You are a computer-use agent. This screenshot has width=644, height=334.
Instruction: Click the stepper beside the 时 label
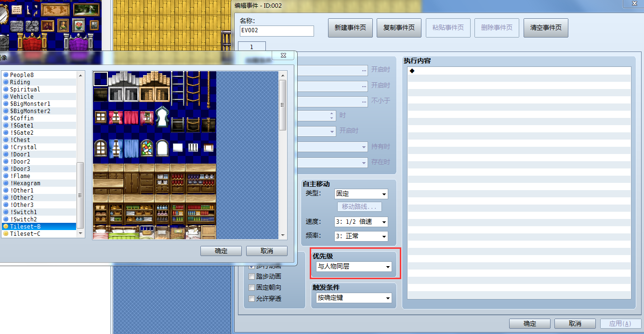point(331,116)
